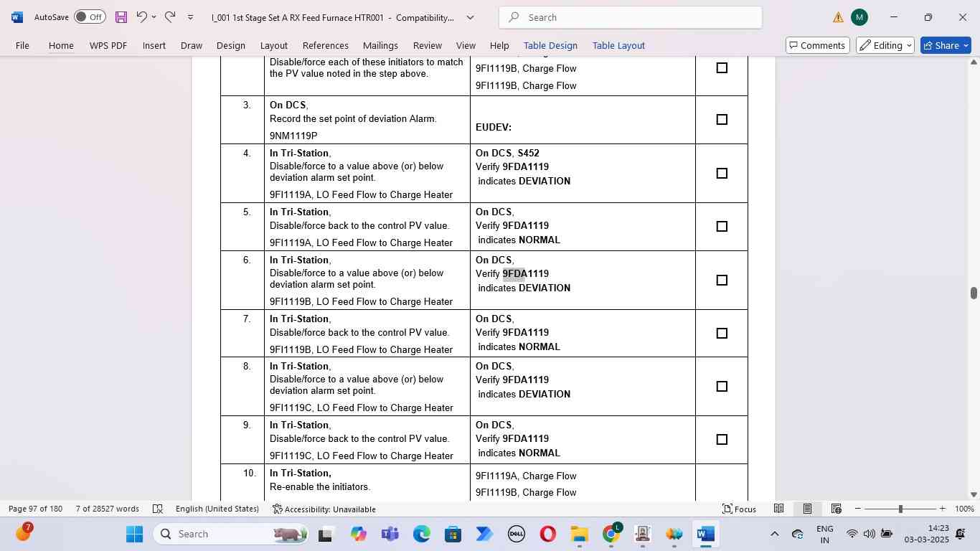Open the clock and date 14:23
The width and height of the screenshot is (980, 551).
926,534
